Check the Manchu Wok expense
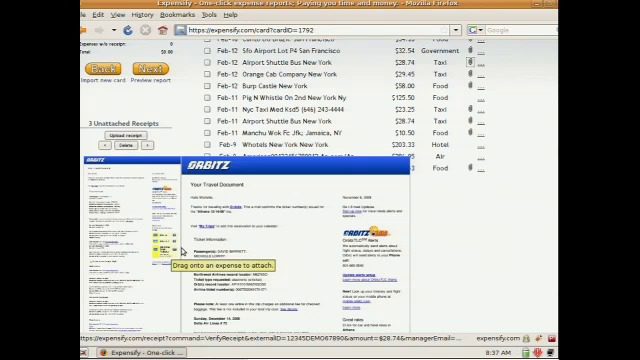Viewport: 640px width, 360px height. [x=207, y=133]
